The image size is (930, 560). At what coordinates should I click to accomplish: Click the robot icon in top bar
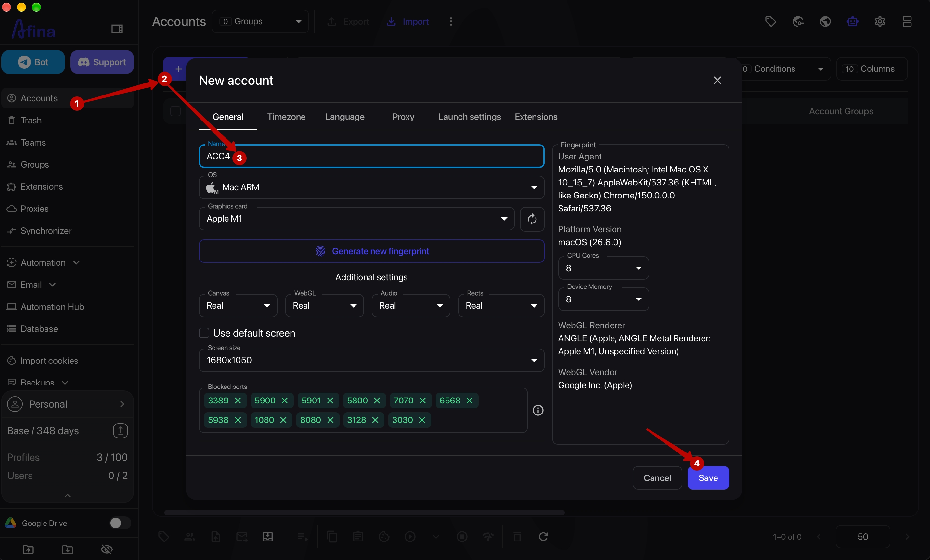tap(852, 21)
